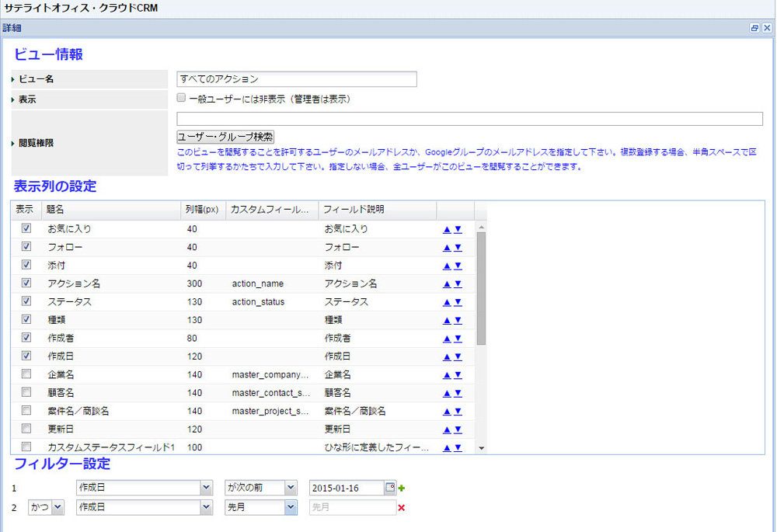Add filter condition with green plus icon

coord(402,488)
